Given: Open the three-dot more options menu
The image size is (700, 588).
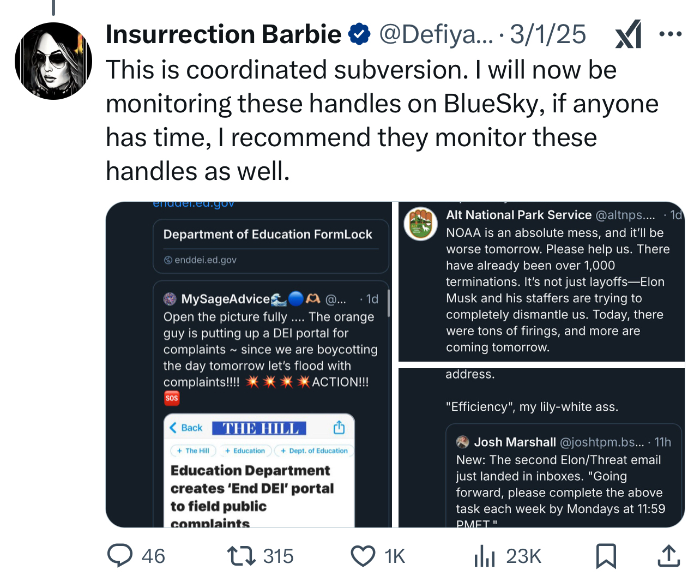Looking at the screenshot, I should pos(670,34).
